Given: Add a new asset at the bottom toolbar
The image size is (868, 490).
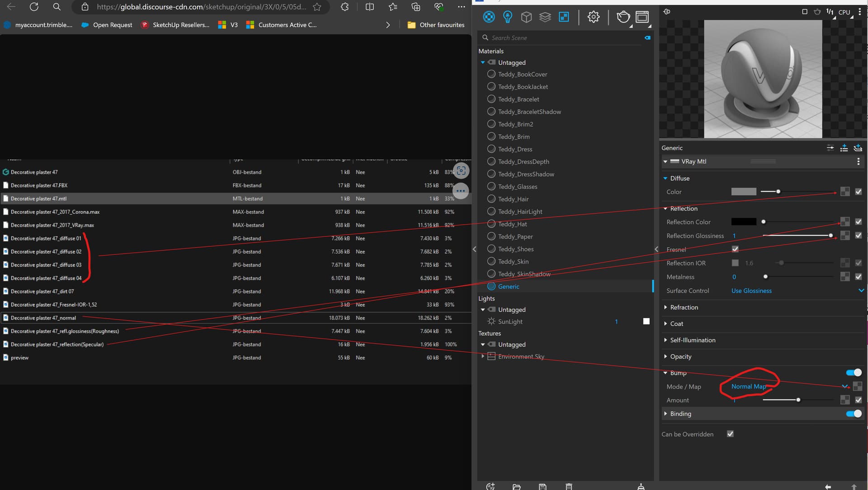Looking at the screenshot, I should 491,486.
